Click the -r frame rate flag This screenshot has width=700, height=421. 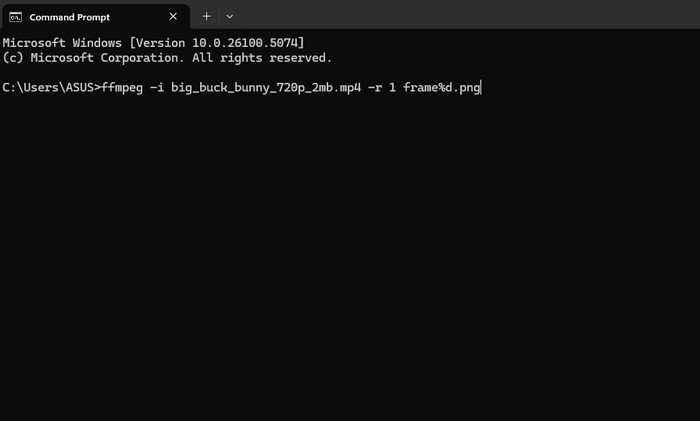point(374,87)
